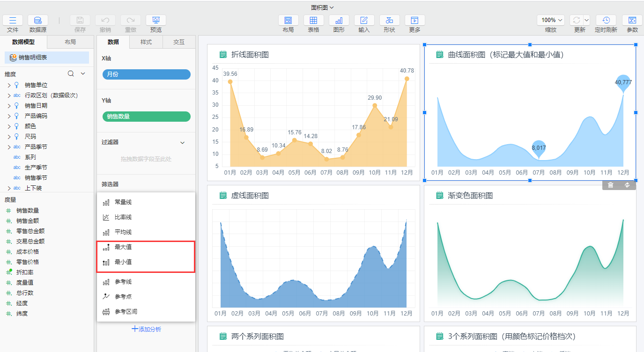
Task: Select the 上下装 dimension
Action: [33, 188]
